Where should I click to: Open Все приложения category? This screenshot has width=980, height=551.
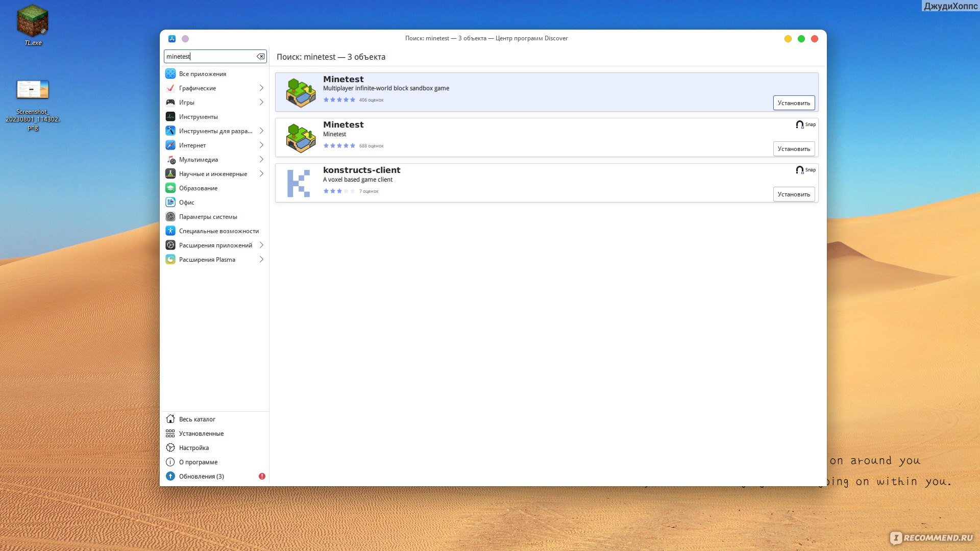215,74
